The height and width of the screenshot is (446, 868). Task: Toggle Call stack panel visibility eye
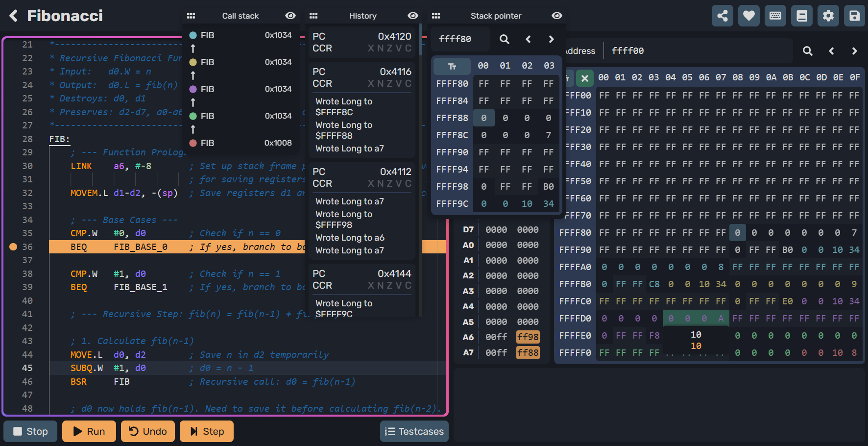point(290,16)
